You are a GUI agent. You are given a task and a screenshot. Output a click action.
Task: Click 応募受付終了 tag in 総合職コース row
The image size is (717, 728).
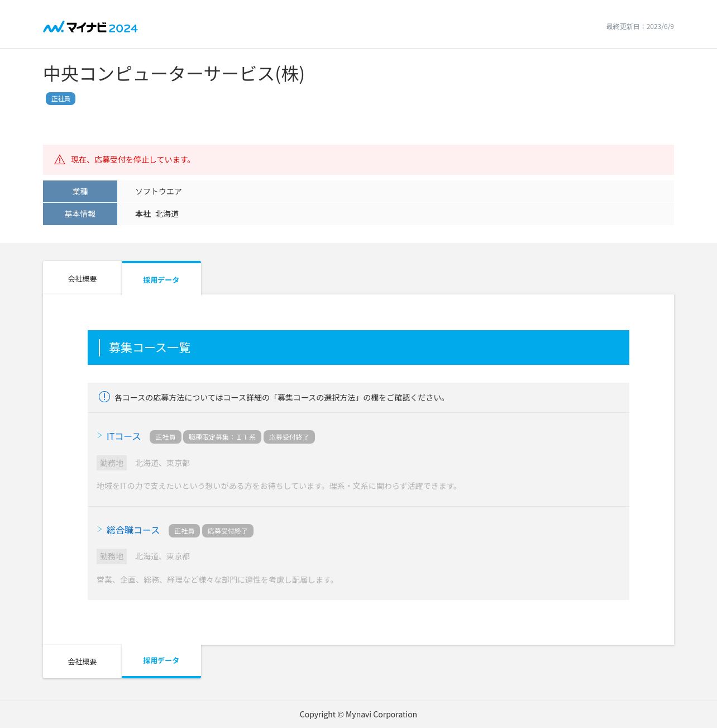[x=228, y=531]
